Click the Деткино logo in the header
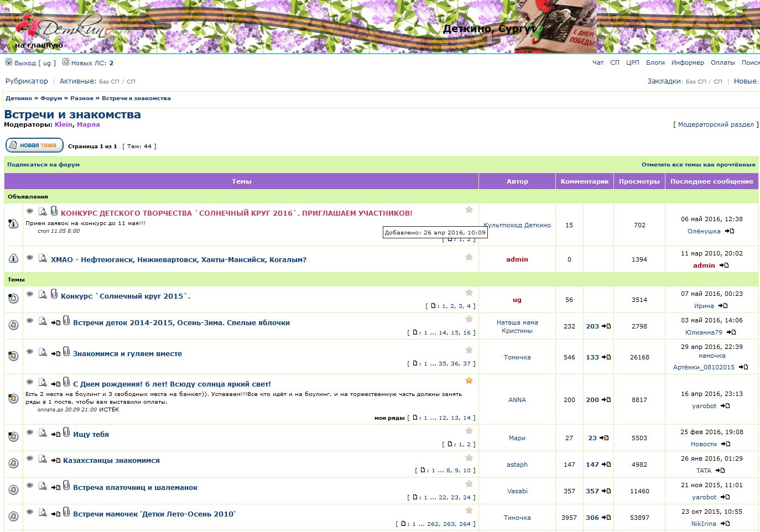This screenshot has width=760, height=532. point(64,28)
